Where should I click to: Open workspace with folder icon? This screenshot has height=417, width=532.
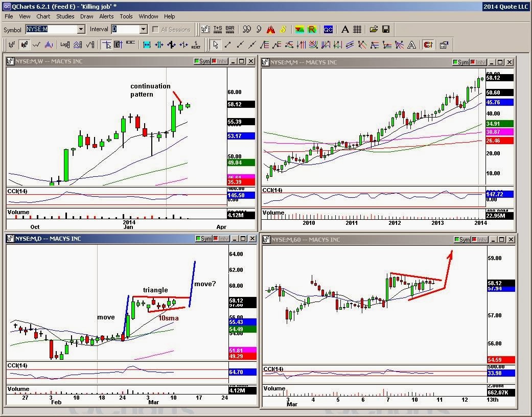pos(374,30)
